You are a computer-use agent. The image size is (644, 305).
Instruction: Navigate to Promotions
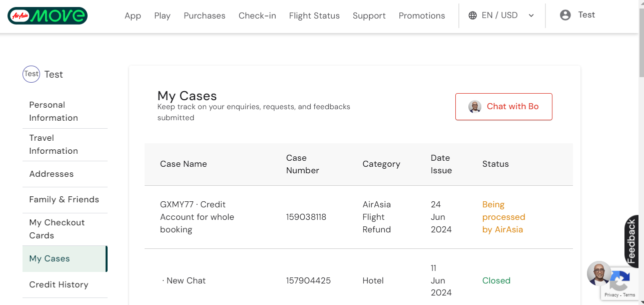(422, 16)
